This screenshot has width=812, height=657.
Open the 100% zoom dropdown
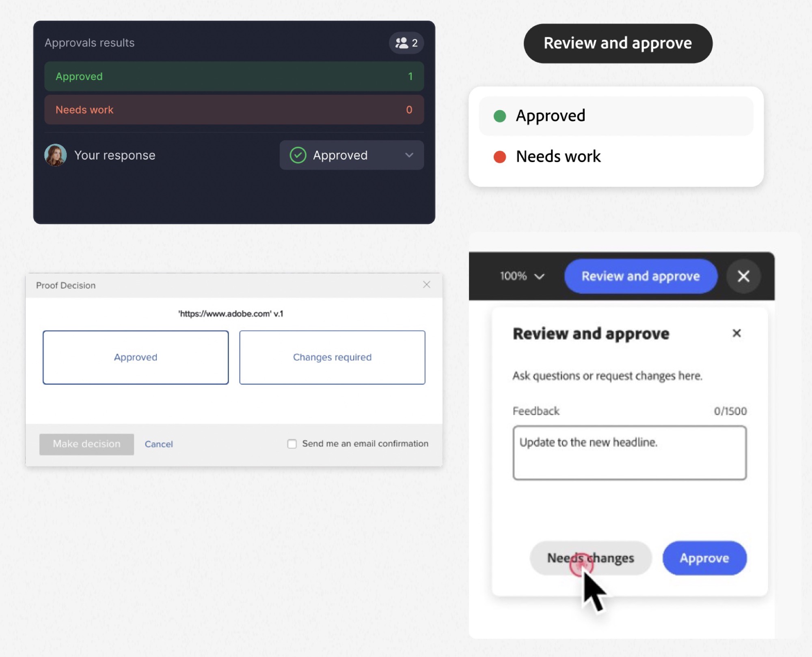coord(522,276)
